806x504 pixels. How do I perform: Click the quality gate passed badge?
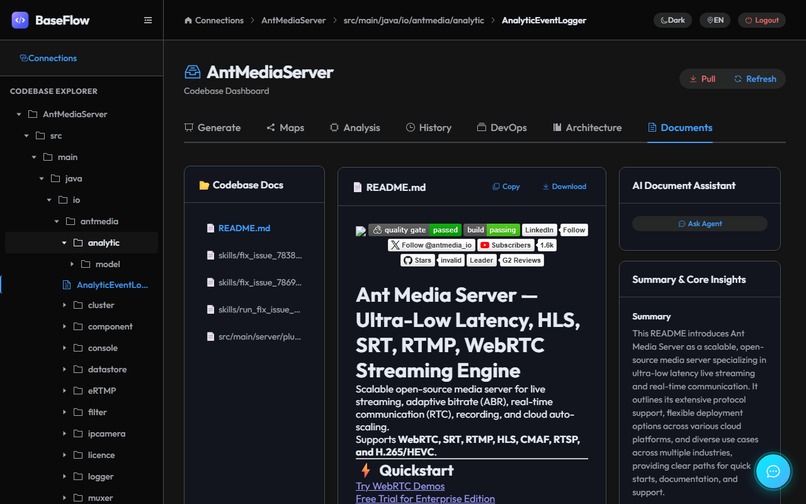point(414,230)
